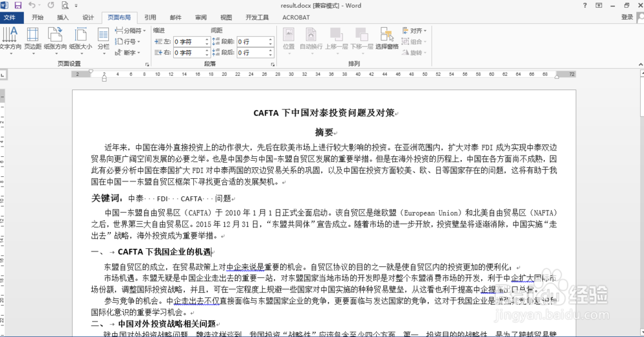The height and width of the screenshot is (337, 644).
Task: Switch to the 插入 Insert tab
Action: [x=62, y=17]
